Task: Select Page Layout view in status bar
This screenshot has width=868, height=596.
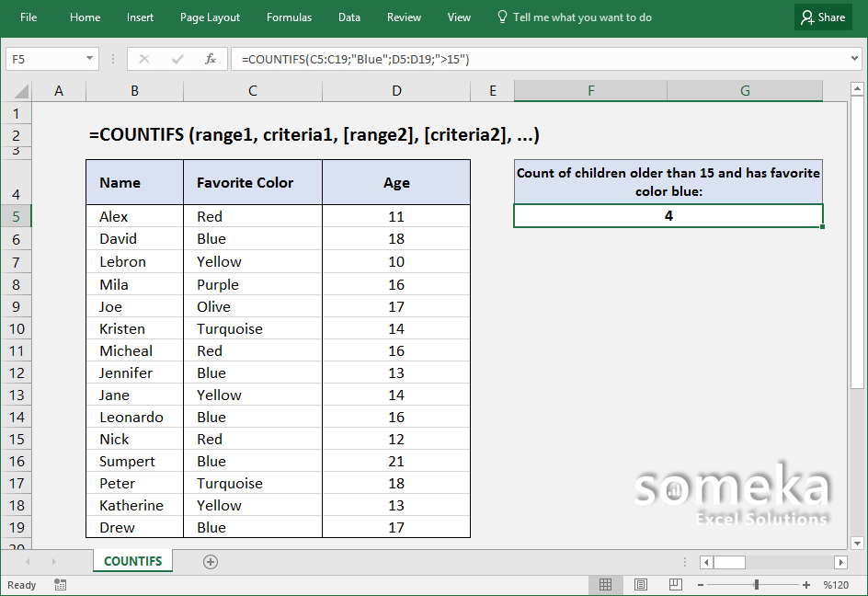Action: [641, 584]
